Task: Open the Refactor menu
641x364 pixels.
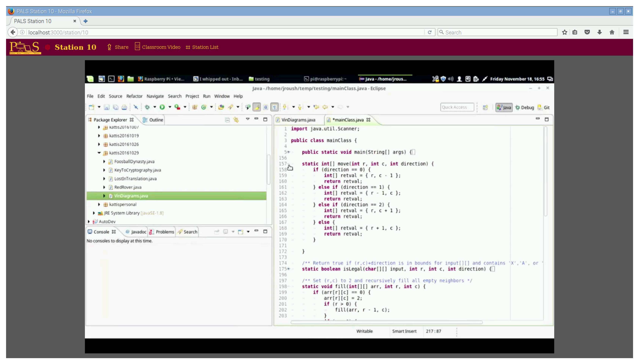Action: [134, 96]
